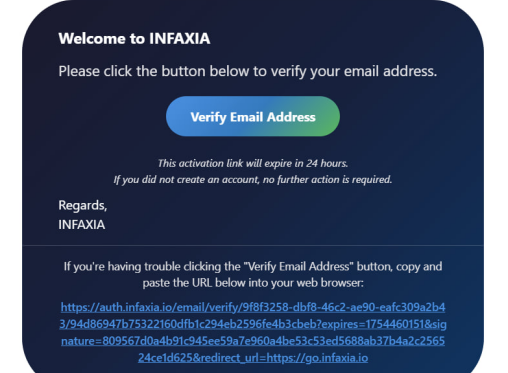Click the "If you're having trouble clicking" footer text
The height and width of the screenshot is (373, 508).
coord(253,267)
